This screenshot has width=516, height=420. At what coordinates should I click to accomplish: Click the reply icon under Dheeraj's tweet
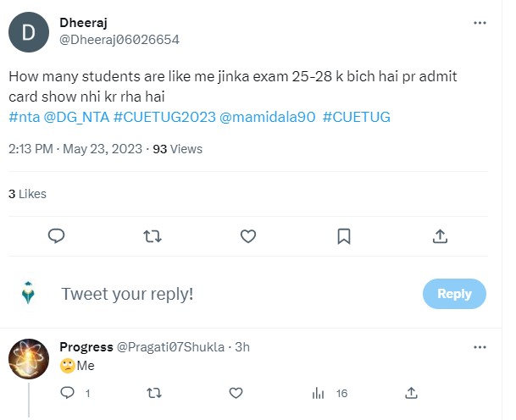point(57,235)
